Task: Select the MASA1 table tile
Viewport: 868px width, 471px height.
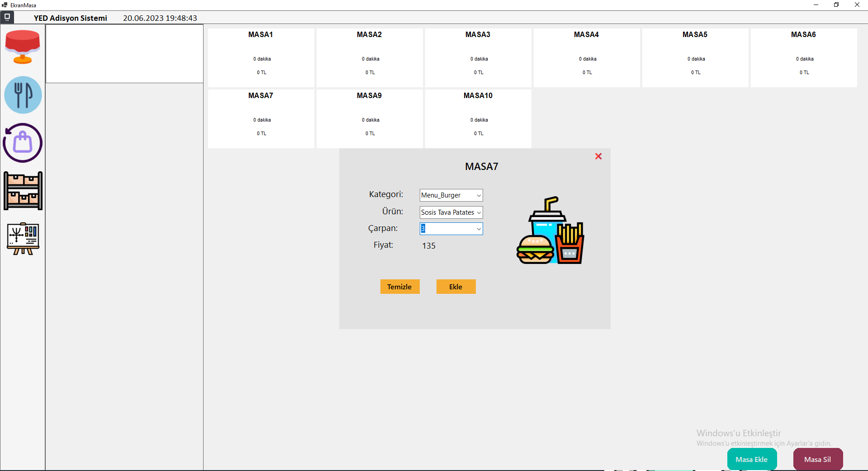Action: pyautogui.click(x=261, y=57)
